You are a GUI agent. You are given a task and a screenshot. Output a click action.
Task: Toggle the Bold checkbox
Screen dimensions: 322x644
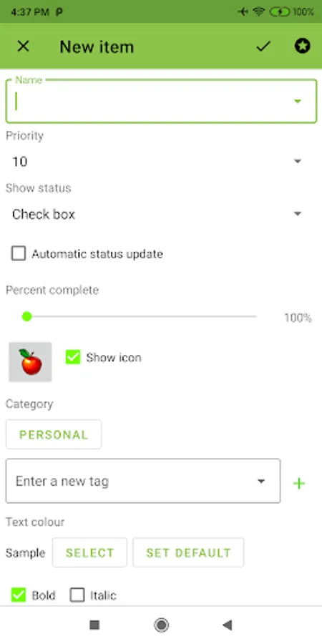pyautogui.click(x=19, y=595)
